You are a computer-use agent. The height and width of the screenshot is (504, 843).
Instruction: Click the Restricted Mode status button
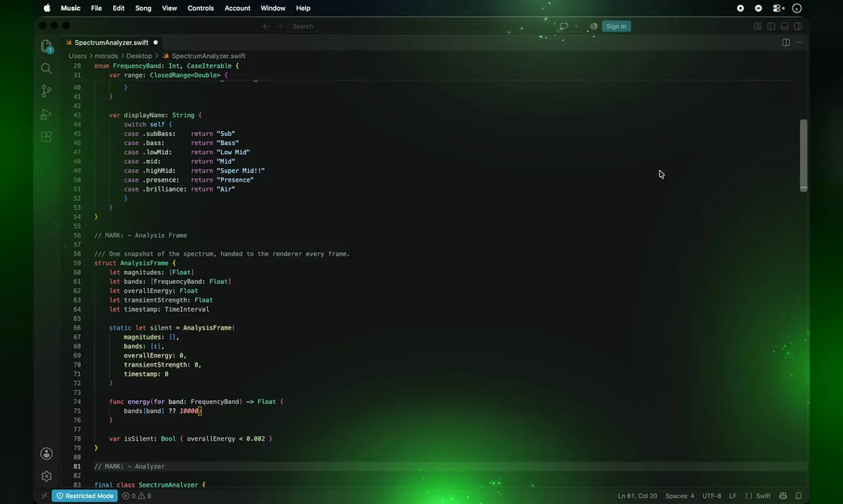85,496
